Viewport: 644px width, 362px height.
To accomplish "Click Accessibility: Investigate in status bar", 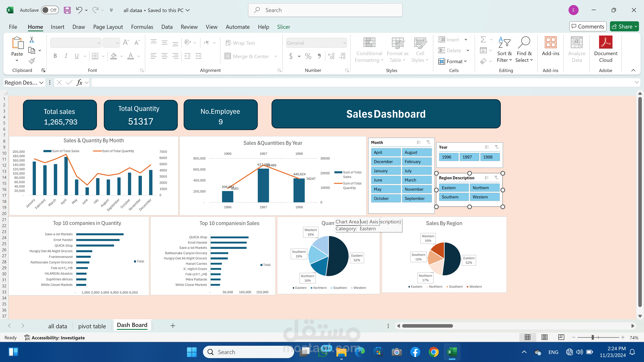I will click(x=55, y=338).
